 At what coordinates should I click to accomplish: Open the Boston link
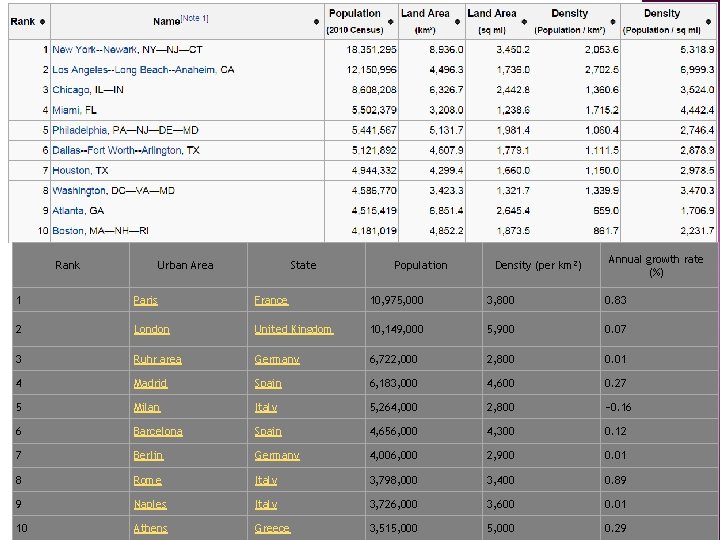68,231
